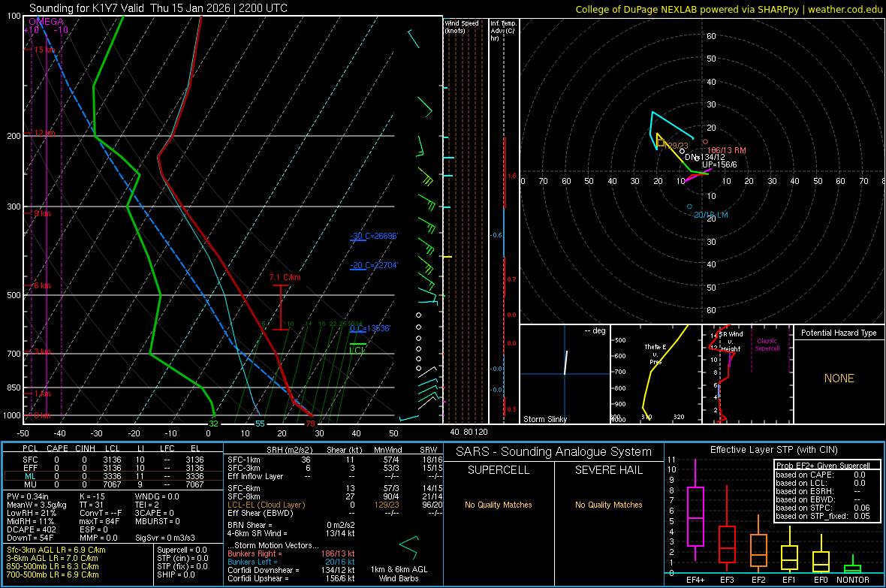Click the 'DCAPE = 402' value
886x588 pixels.
click(31, 529)
